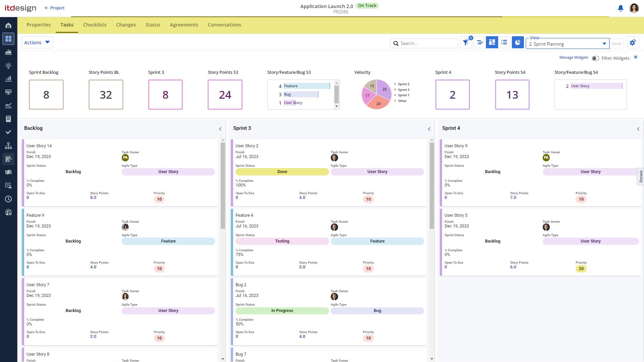
Task: Click the Done status on User Story 2
Action: pos(282,172)
